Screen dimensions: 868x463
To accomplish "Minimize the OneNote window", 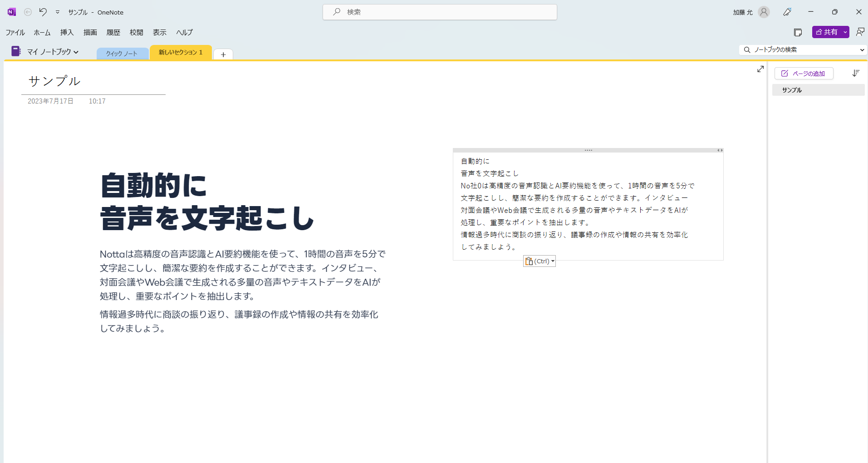I will tap(811, 12).
